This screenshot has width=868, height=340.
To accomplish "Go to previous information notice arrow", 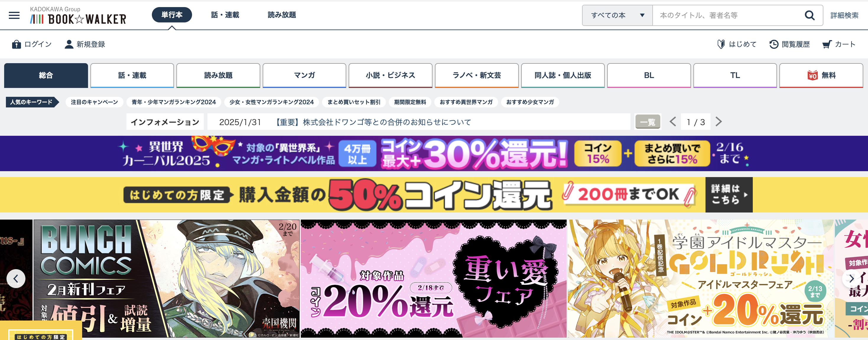I will point(672,122).
